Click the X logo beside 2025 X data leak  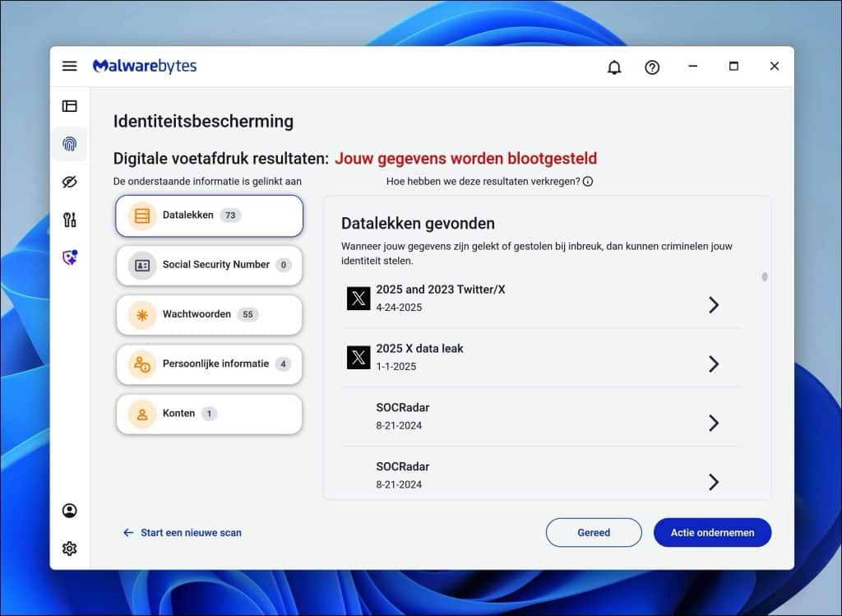click(x=358, y=357)
